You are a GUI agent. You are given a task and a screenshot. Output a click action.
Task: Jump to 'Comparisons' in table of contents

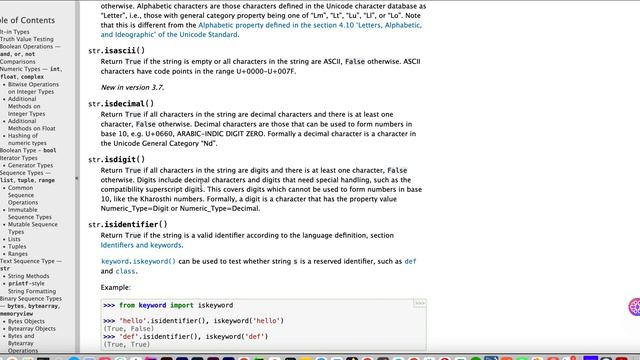click(18, 62)
